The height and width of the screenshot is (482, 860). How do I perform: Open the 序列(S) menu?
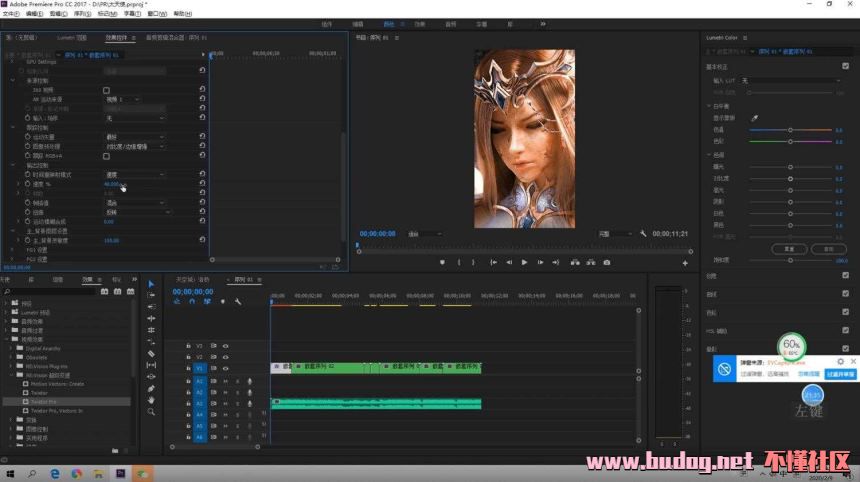pyautogui.click(x=82, y=14)
